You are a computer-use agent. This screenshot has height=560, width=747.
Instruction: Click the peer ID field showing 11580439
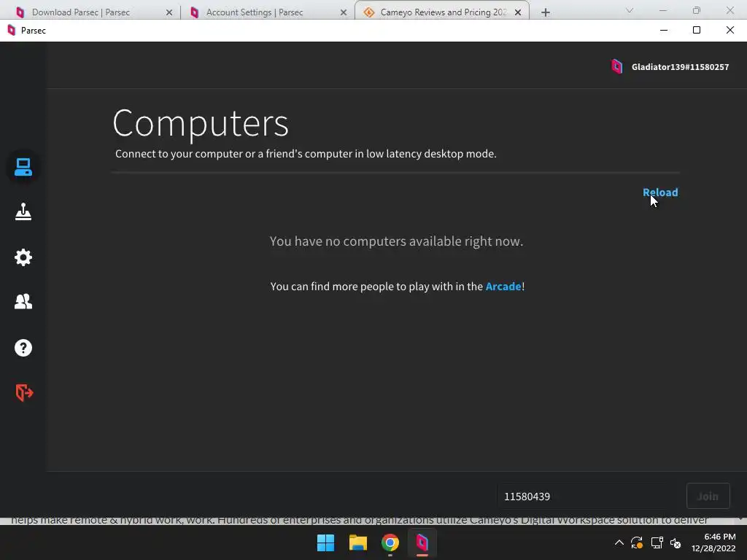click(x=587, y=496)
